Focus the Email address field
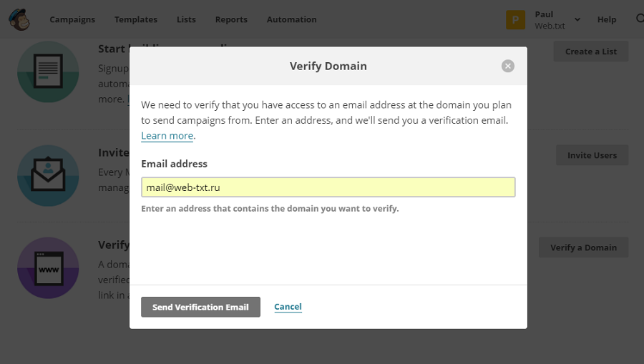The width and height of the screenshot is (644, 364). 328,187
